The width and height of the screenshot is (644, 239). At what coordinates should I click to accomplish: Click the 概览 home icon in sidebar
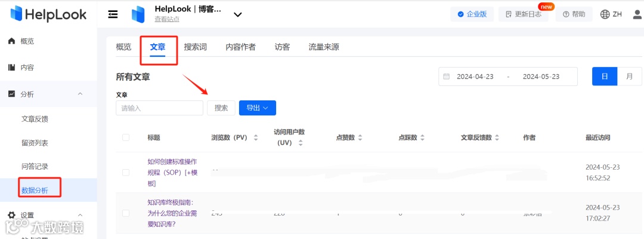coord(12,41)
